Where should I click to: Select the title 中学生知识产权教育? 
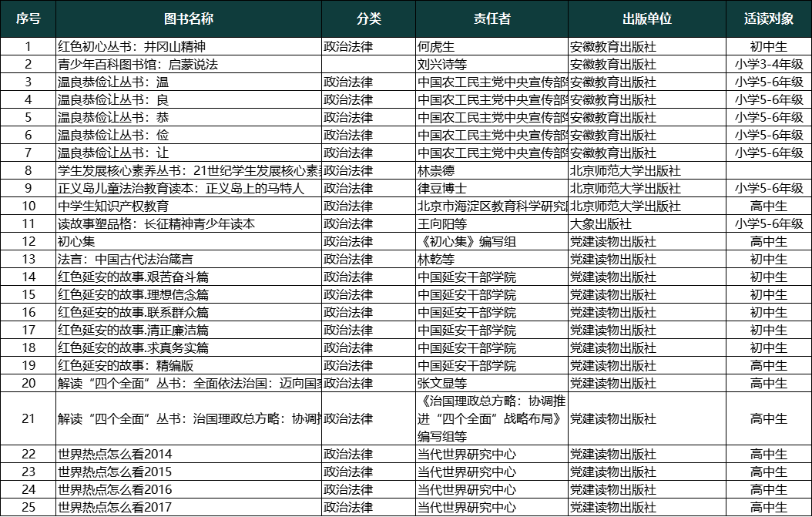(x=113, y=206)
